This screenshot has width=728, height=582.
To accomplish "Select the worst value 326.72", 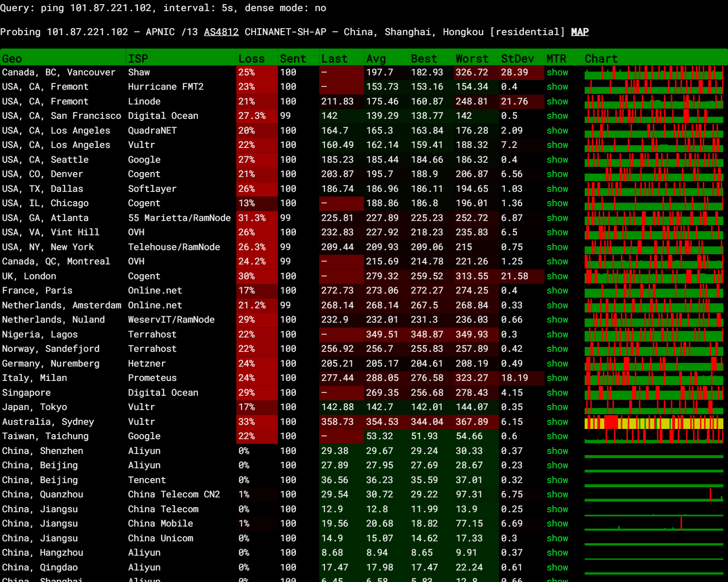I will 472,73.
